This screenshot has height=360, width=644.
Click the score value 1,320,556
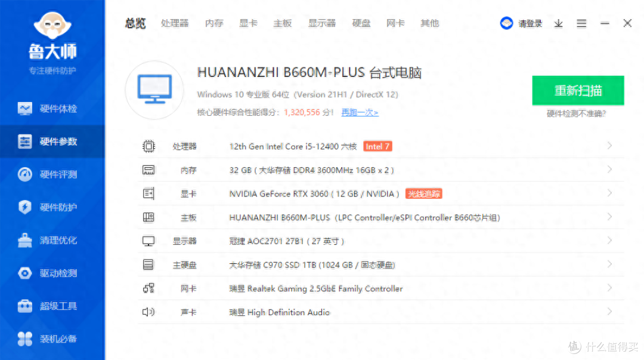[302, 112]
